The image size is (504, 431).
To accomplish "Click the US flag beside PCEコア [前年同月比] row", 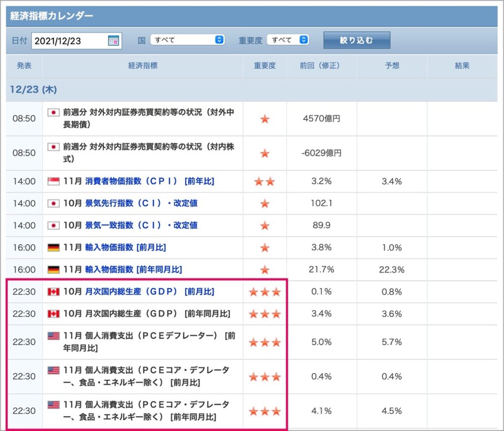I will (53, 404).
